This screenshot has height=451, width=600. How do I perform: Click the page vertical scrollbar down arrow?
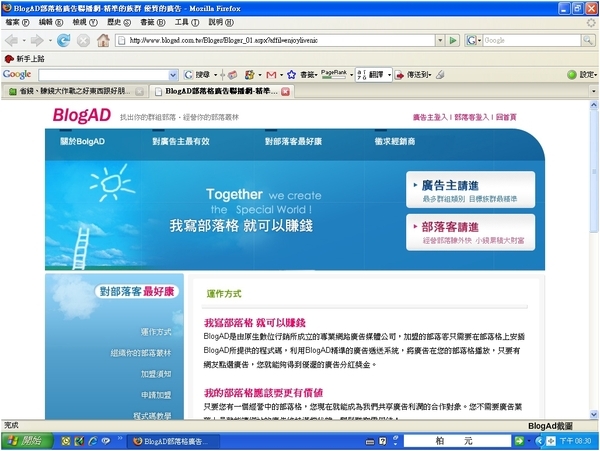tap(593, 414)
